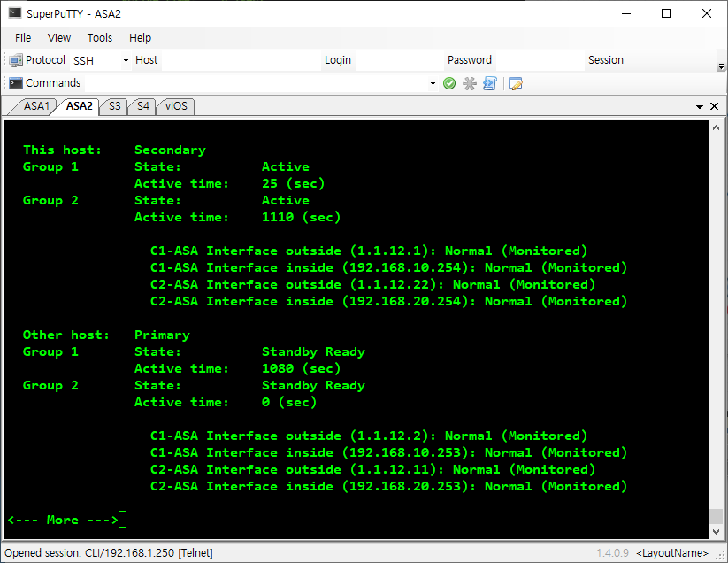
Task: Open the Tools menu
Action: pyautogui.click(x=100, y=38)
